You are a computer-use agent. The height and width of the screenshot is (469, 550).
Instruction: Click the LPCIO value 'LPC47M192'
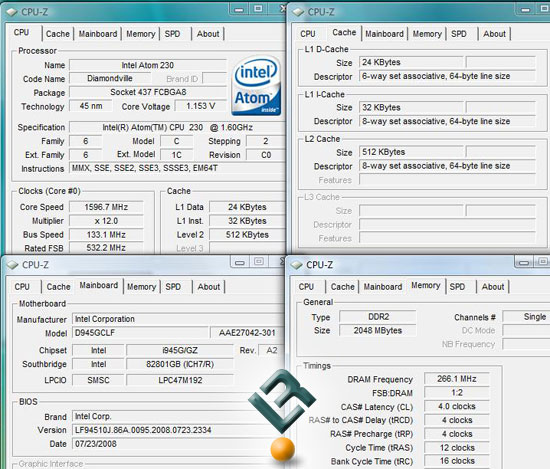click(x=180, y=380)
